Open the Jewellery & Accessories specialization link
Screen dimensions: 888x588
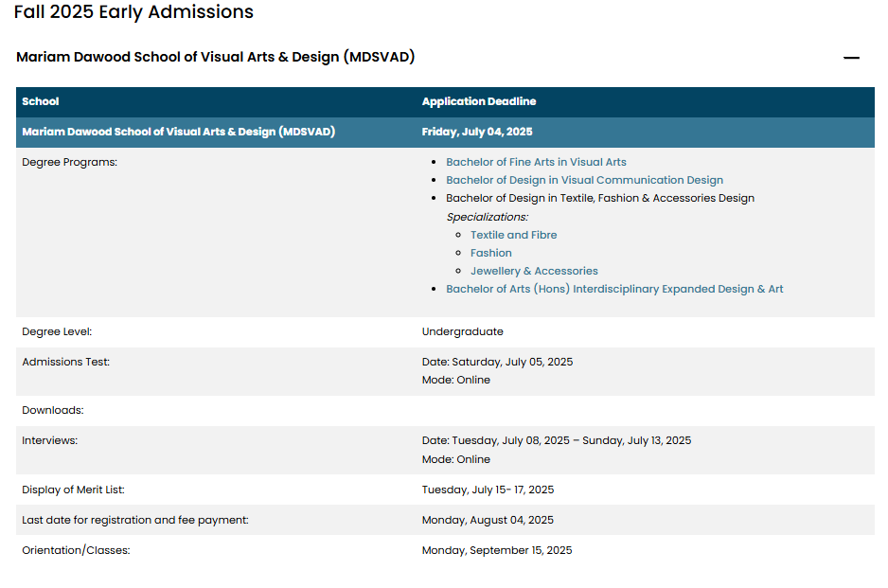pos(534,272)
